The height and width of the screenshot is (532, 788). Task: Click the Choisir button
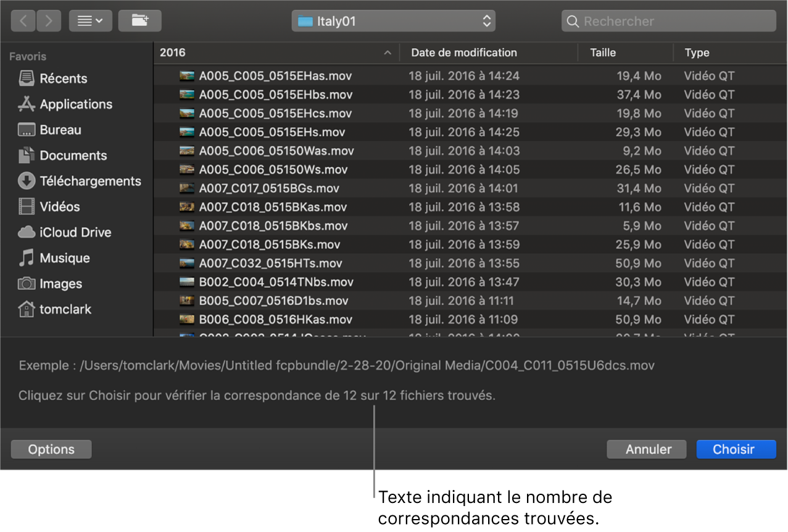coord(736,449)
